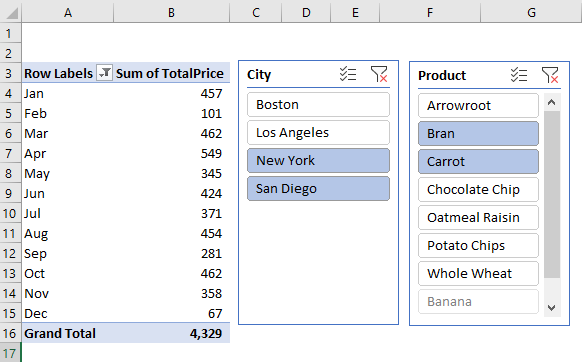Screen dimensions: 582x362
Task: Open the Row Labels filter dropdown
Action: (x=104, y=73)
